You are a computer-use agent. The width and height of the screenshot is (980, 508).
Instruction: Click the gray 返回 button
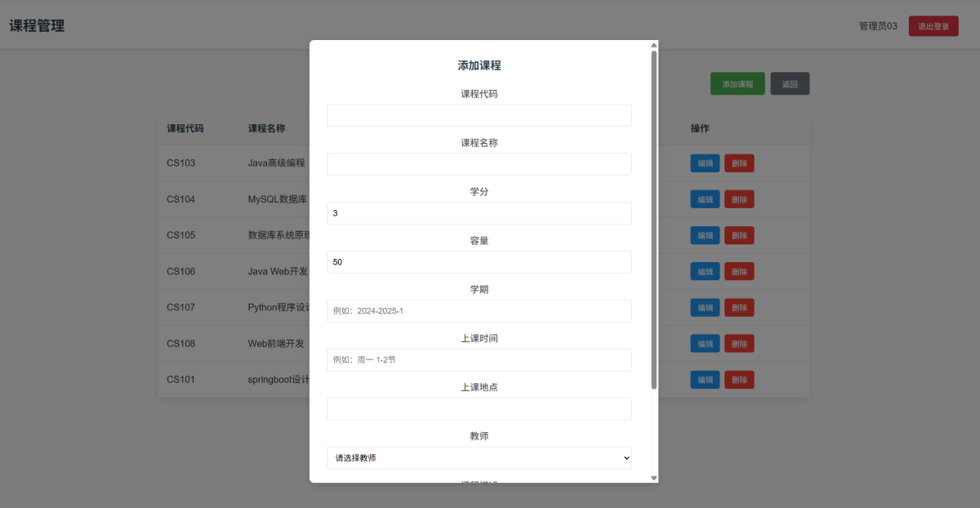(790, 84)
